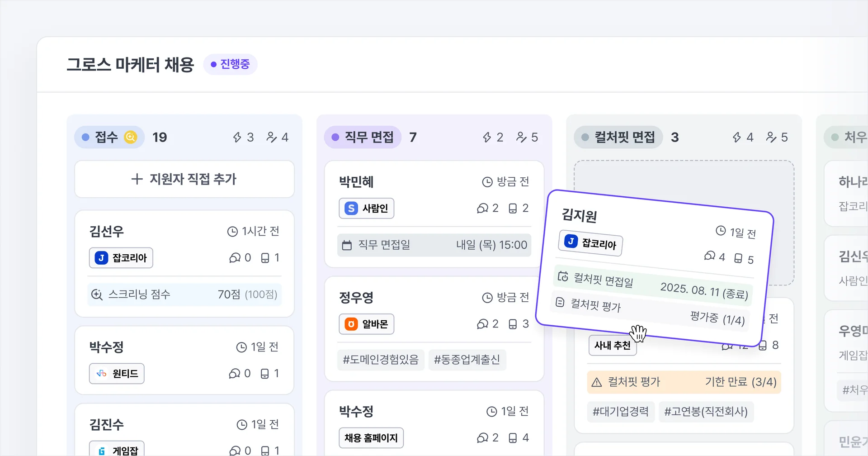Click the calendar icon next to 직무 면접일
The image size is (868, 456).
click(347, 245)
